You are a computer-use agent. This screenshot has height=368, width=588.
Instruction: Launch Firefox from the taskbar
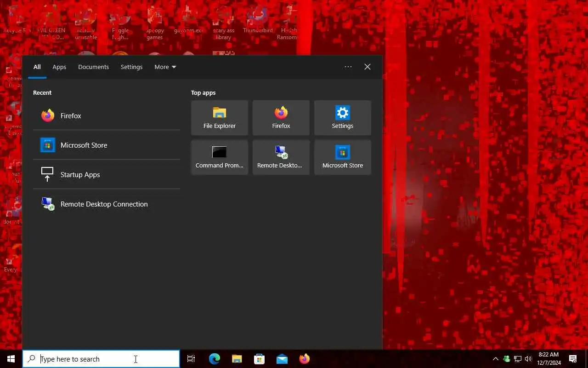(x=304, y=359)
